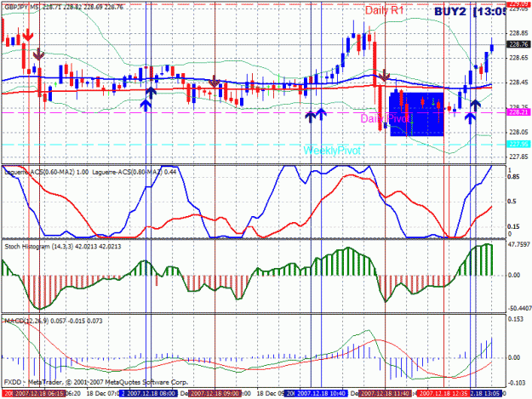Viewport: 532px width, 399px height.
Task: Click the 'FXDD - MetaTrader' copyright text
Action: pyautogui.click(x=95, y=382)
